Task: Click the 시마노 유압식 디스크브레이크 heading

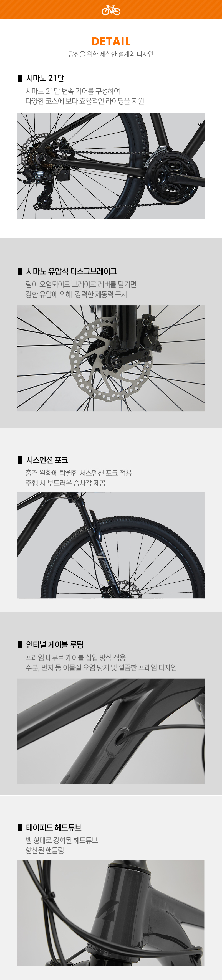Action: (72, 272)
